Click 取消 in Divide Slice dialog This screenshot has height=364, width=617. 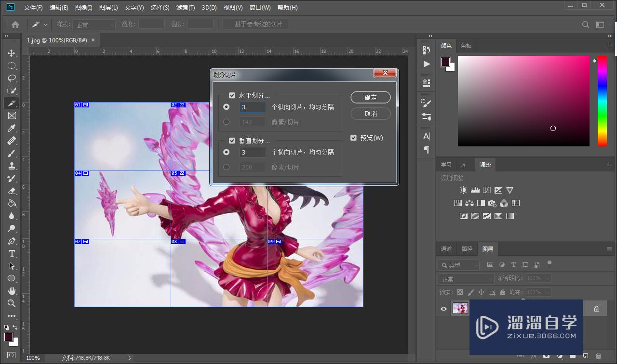tap(371, 114)
